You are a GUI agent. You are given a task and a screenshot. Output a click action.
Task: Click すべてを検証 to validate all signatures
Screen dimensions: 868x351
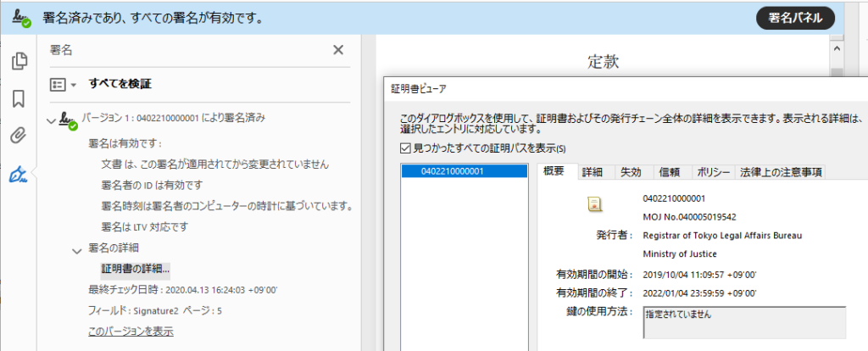(120, 84)
